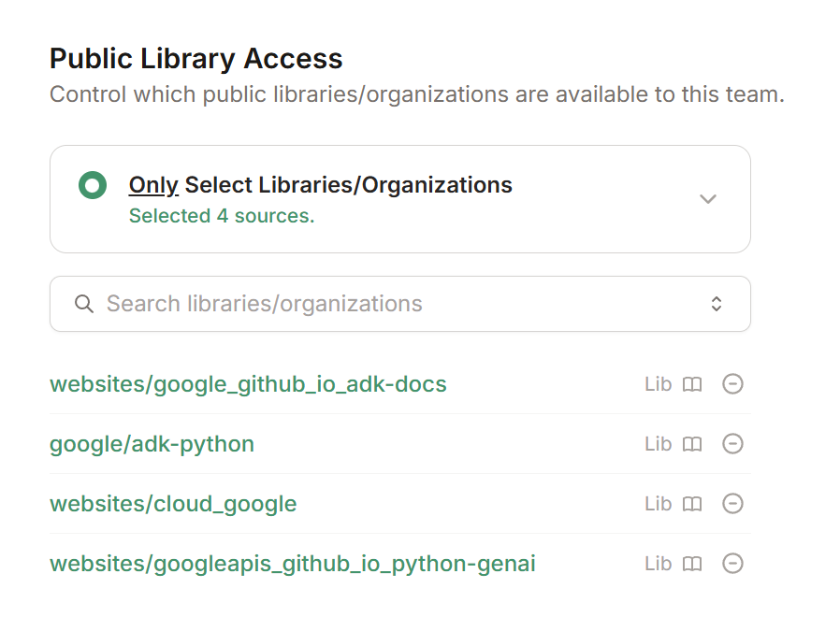Click Lib label next to google/adk-python
Image resolution: width=840 pixels, height=617 pixels.
click(x=659, y=444)
